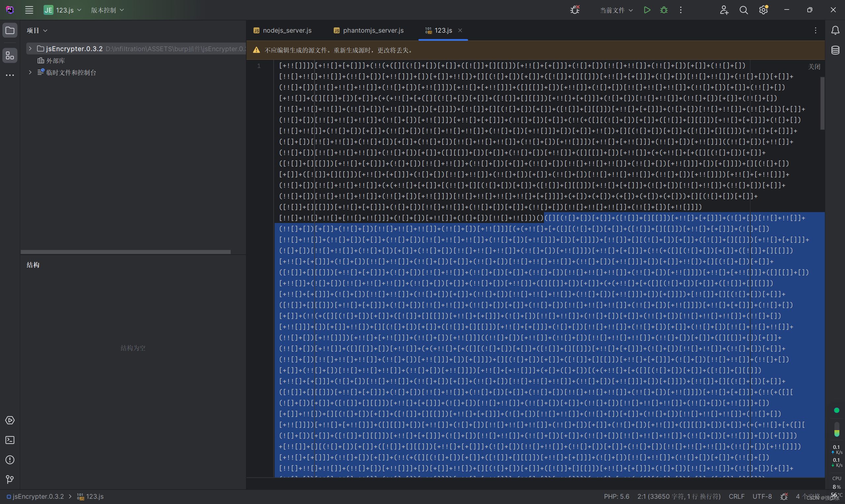Open the Services tool window
This screenshot has height=504, width=845.
10,420
